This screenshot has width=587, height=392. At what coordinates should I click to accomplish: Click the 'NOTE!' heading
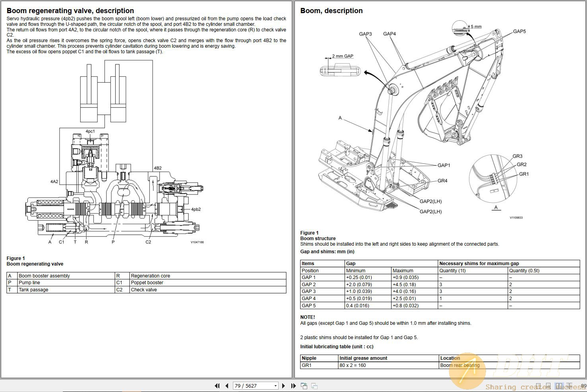click(308, 317)
